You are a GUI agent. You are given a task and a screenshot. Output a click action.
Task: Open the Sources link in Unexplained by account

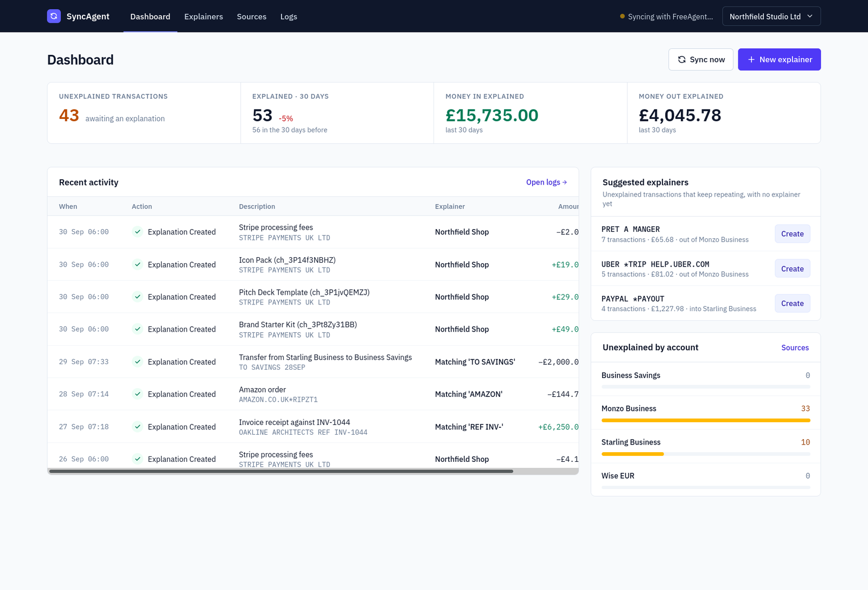point(795,347)
